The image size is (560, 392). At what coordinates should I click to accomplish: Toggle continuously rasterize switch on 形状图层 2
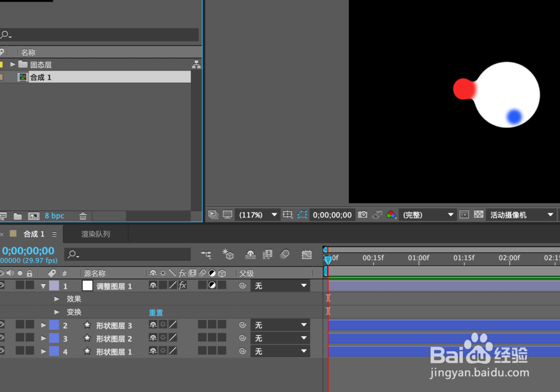163,337
